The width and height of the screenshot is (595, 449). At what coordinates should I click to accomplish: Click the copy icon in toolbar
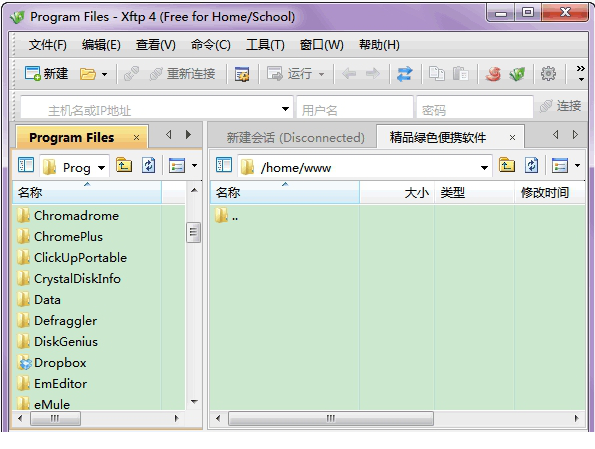click(x=436, y=74)
